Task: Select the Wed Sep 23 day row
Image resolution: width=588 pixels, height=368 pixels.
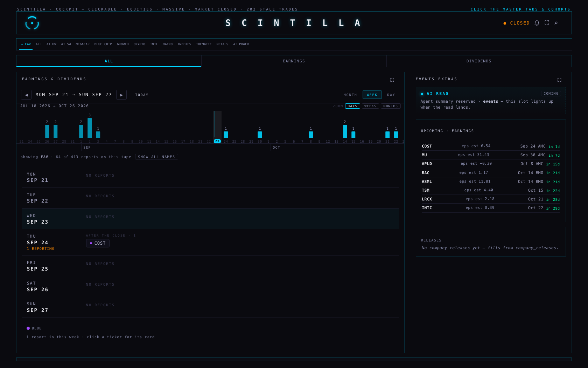Action: [210, 219]
